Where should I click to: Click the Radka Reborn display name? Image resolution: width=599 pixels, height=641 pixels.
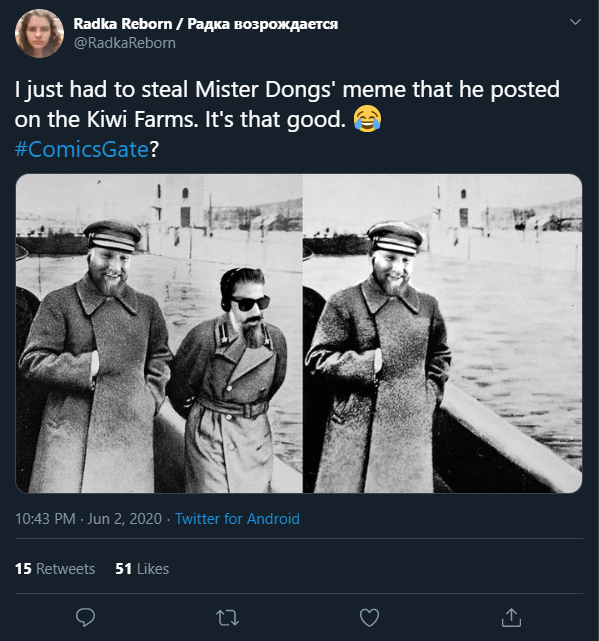(123, 24)
